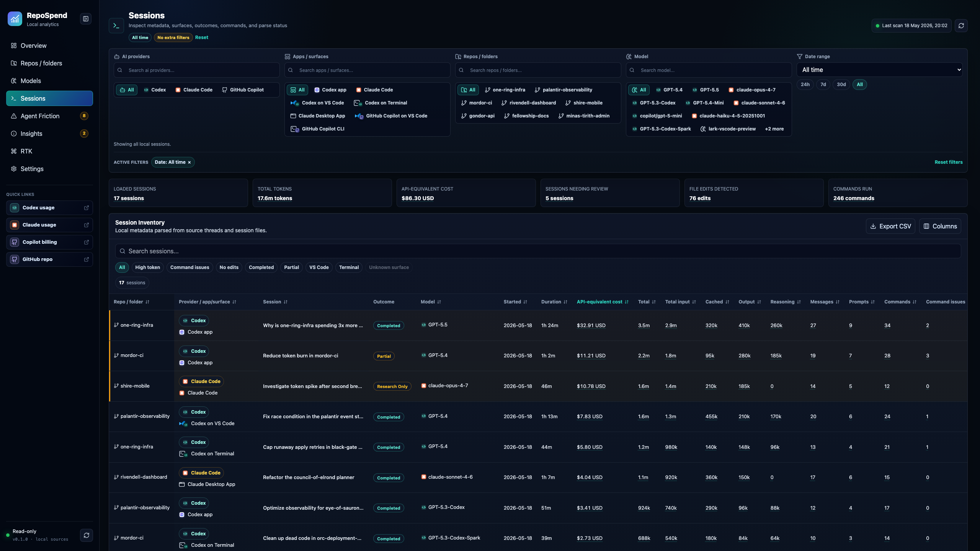Screen dimensions: 980x551
Task: Click the Claude Desktop App icon in rivendell-dashboard row
Action: click(182, 484)
